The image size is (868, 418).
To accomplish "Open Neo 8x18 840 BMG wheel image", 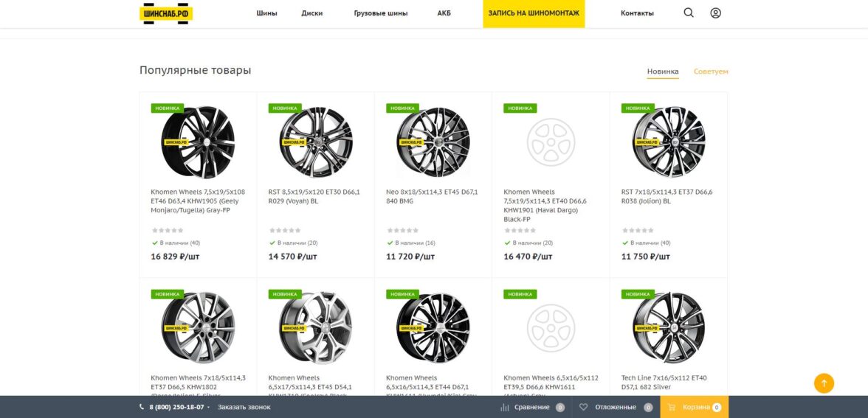I will pos(433,142).
